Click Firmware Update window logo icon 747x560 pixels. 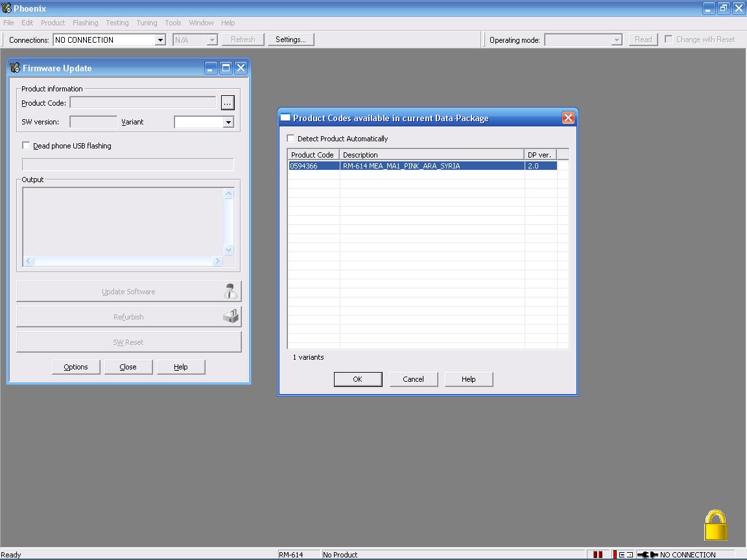click(x=16, y=68)
